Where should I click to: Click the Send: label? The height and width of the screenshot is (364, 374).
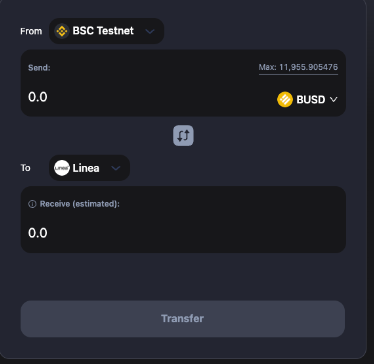click(39, 68)
